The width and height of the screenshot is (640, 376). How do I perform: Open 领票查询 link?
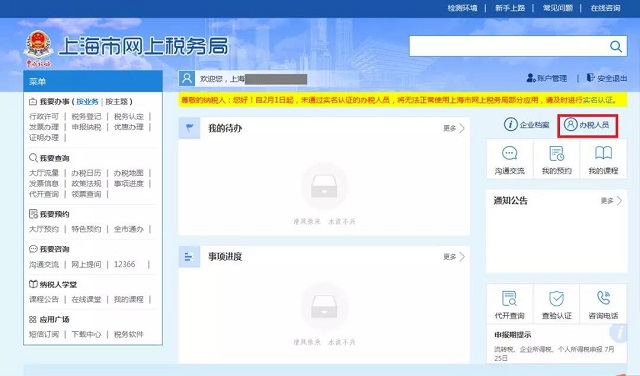86,194
